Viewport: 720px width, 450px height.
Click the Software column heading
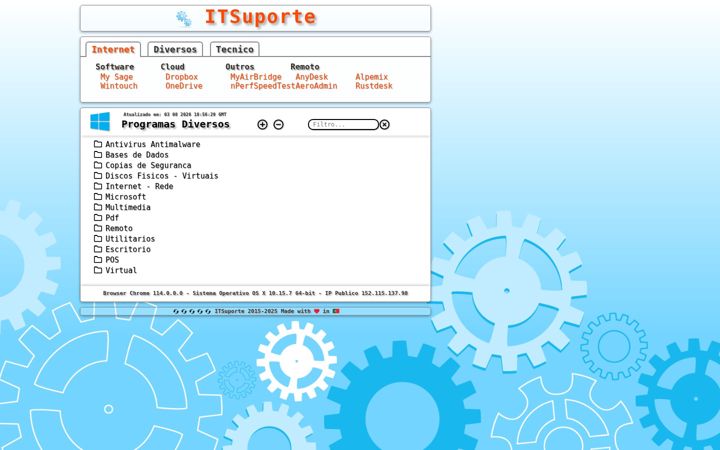[115, 67]
